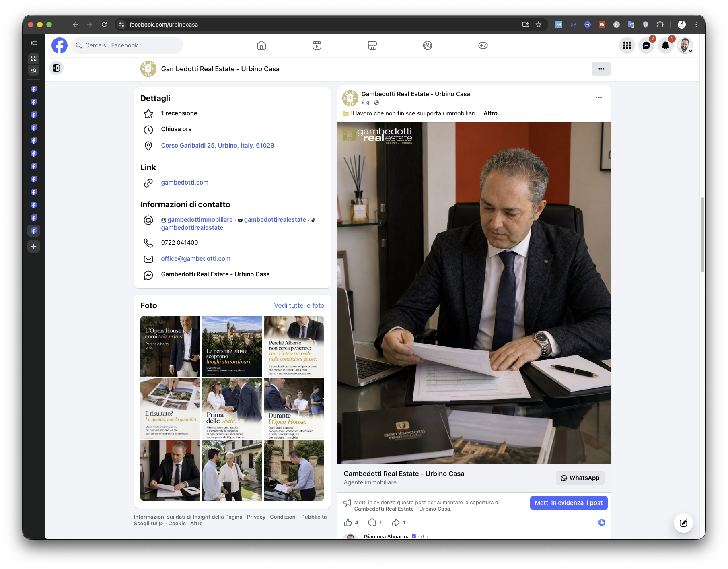728x569 pixels.
Task: Open Messenger chats icon
Action: tap(646, 45)
